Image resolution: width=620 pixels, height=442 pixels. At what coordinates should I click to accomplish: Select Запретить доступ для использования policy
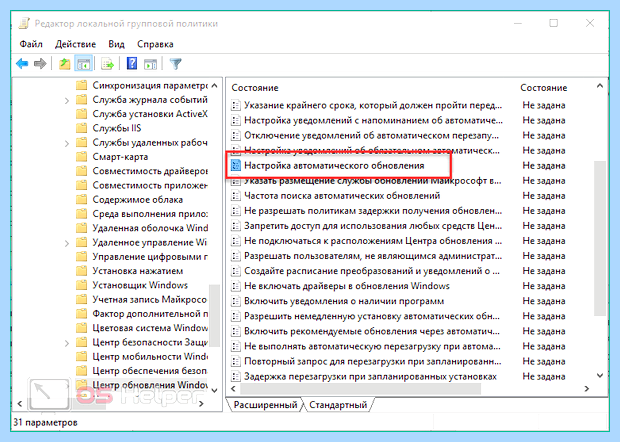coord(373,226)
